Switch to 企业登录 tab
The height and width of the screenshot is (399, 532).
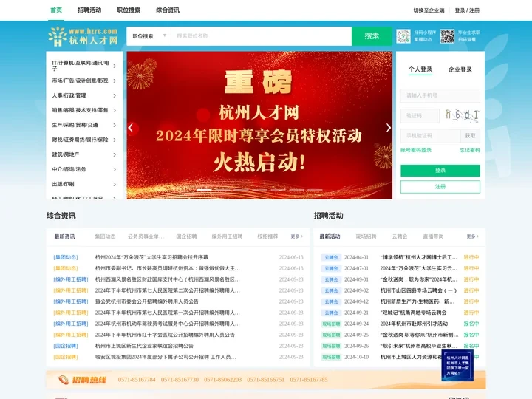pos(460,69)
